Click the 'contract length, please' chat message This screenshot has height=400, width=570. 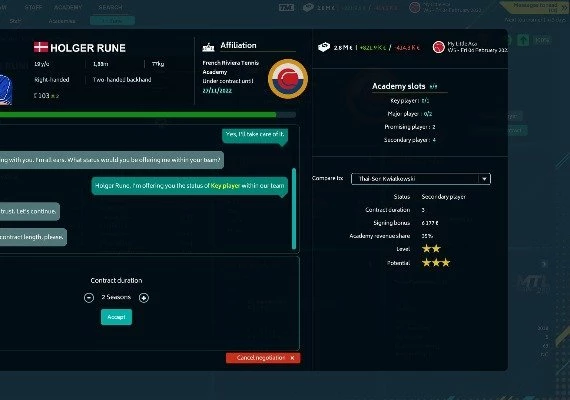pyautogui.click(x=33, y=237)
